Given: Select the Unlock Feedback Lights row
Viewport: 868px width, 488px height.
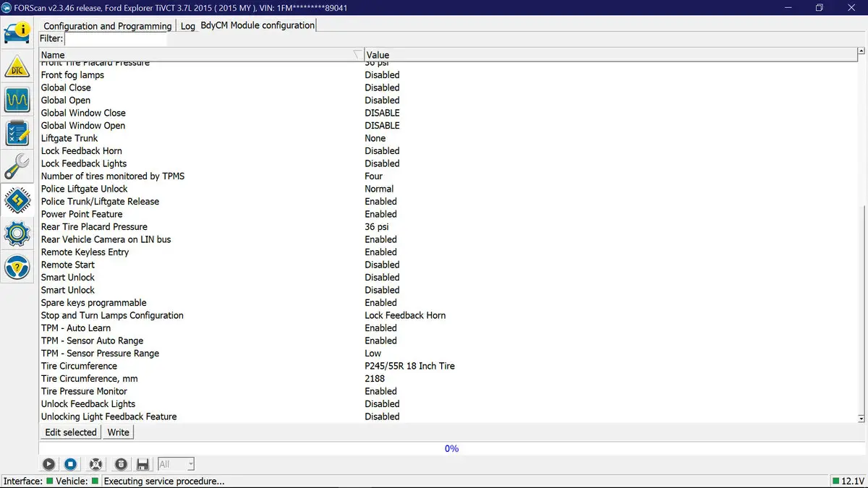Looking at the screenshot, I should tap(447, 404).
